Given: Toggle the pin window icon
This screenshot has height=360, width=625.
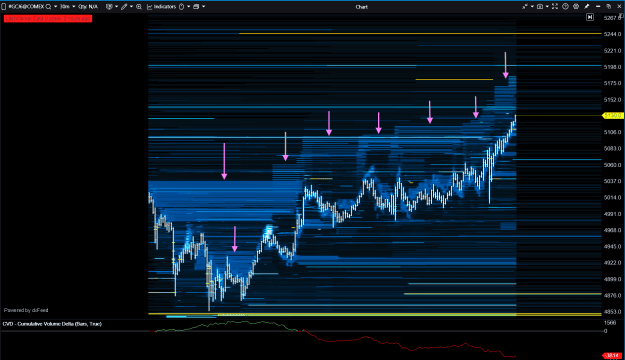Looking at the screenshot, I should [x=587, y=6].
